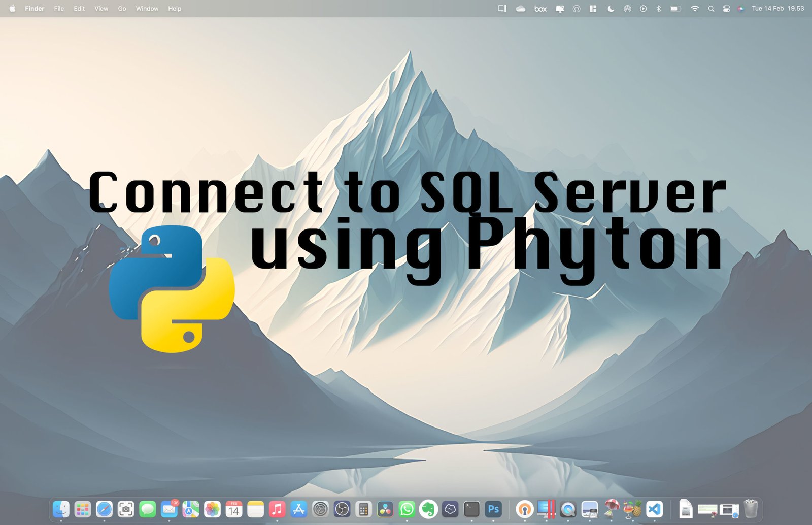Click the battery level indicator
The width and height of the screenshot is (812, 525).
coord(675,9)
